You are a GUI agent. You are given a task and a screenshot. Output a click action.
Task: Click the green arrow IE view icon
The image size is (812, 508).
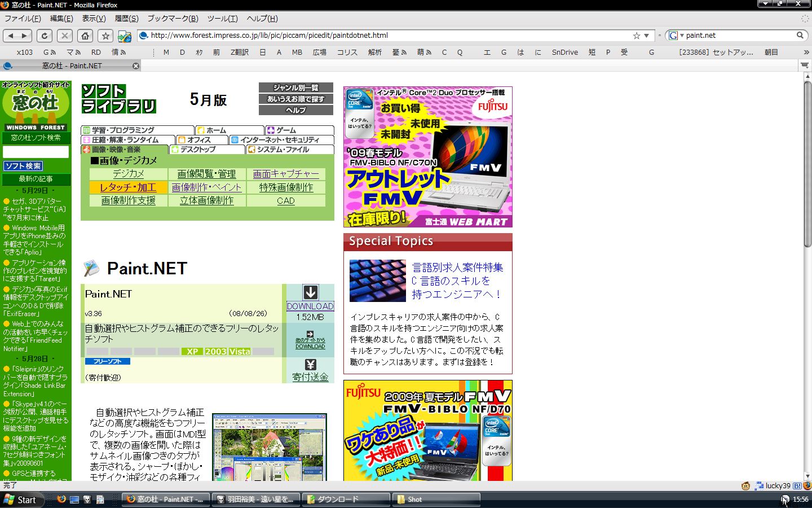click(x=125, y=36)
